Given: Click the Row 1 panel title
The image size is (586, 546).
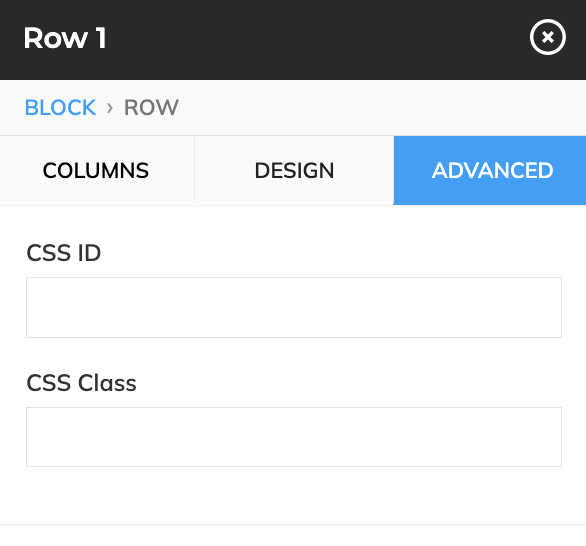Looking at the screenshot, I should tap(65, 38).
